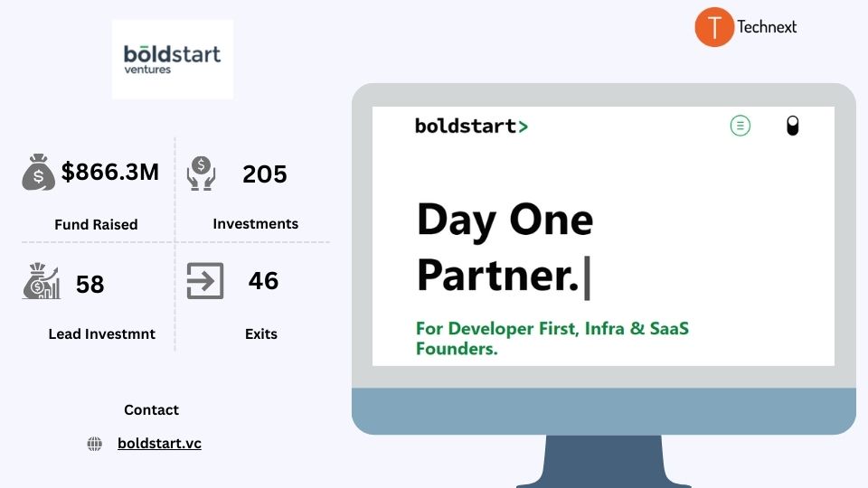The image size is (868, 488).
Task: Click the globe icon beside boldstart.vc
Action: coord(95,444)
